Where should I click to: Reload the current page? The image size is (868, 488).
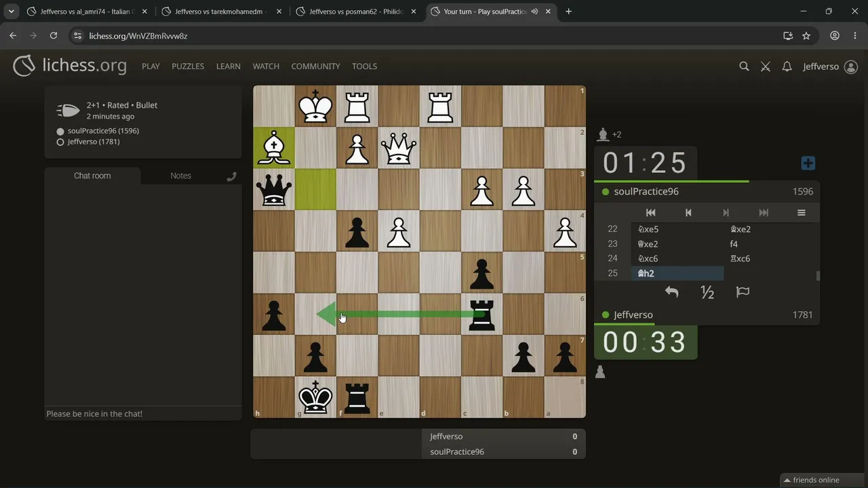54,36
